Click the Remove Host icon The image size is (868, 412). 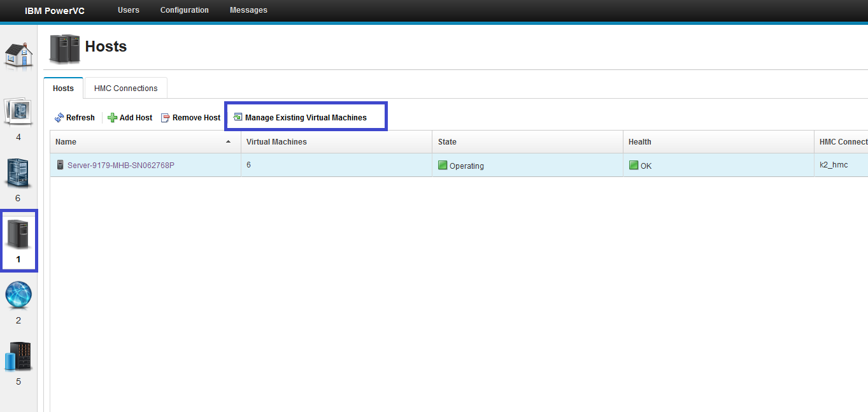pyautogui.click(x=165, y=117)
